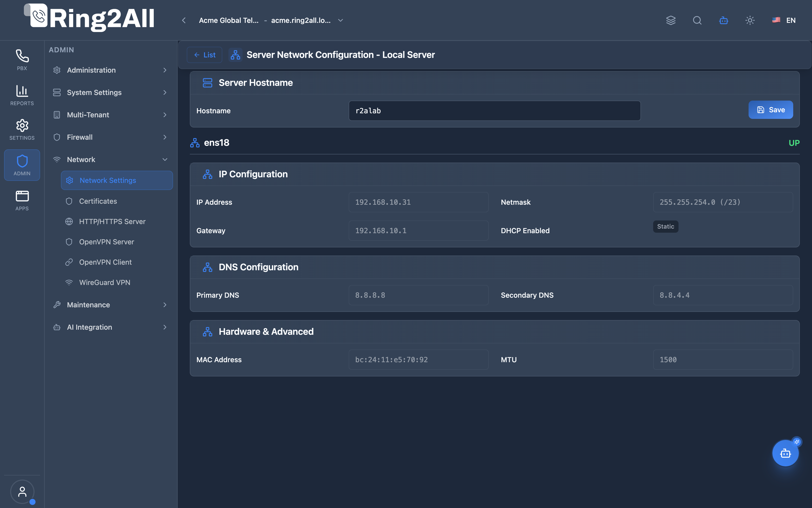This screenshot has height=508, width=812.
Task: Open the PBX section in the sidebar
Action: click(x=22, y=60)
